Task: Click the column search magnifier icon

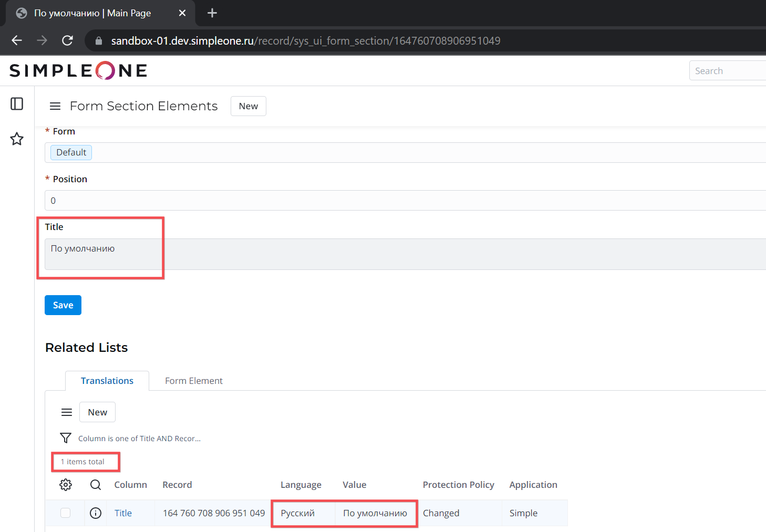Action: pyautogui.click(x=96, y=485)
